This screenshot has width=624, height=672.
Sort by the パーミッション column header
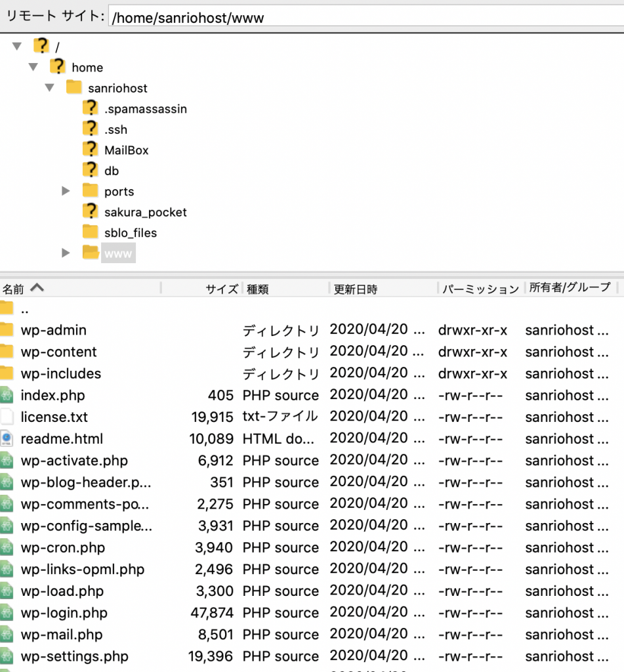(x=480, y=289)
